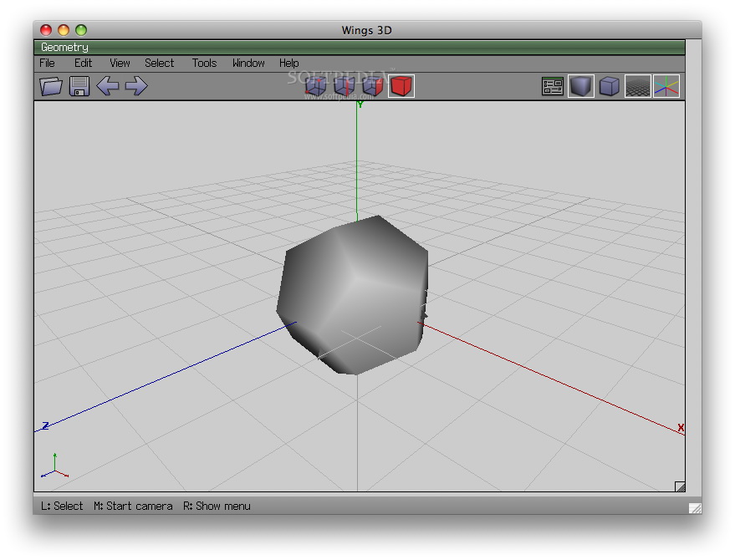Toggle axes display icon
Image resolution: width=735 pixels, height=560 pixels.
point(666,86)
